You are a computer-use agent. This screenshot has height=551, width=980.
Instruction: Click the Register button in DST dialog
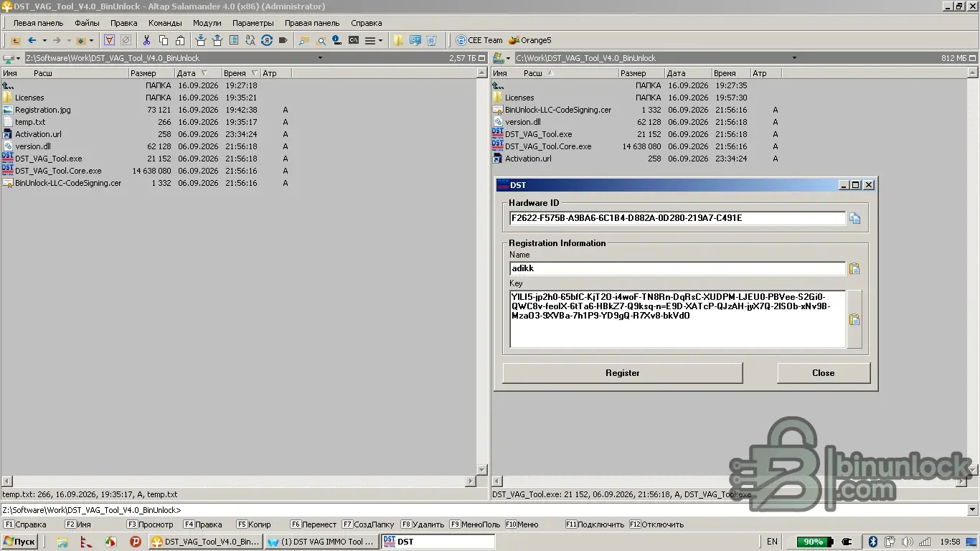click(622, 373)
